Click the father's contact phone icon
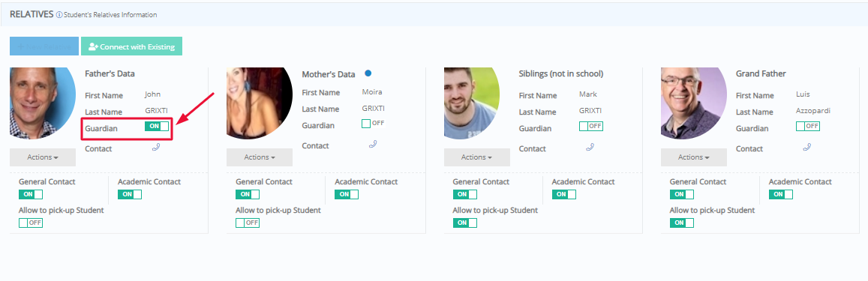 156,147
